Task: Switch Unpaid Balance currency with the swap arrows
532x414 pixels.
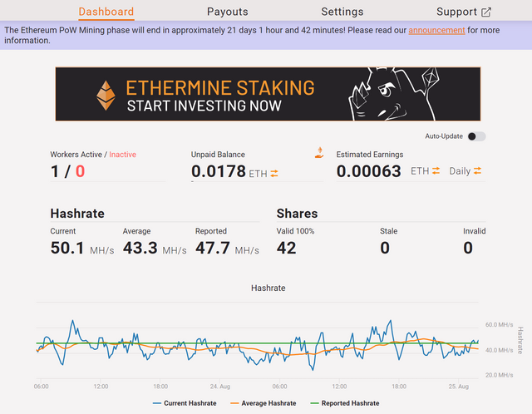Action: (274, 174)
